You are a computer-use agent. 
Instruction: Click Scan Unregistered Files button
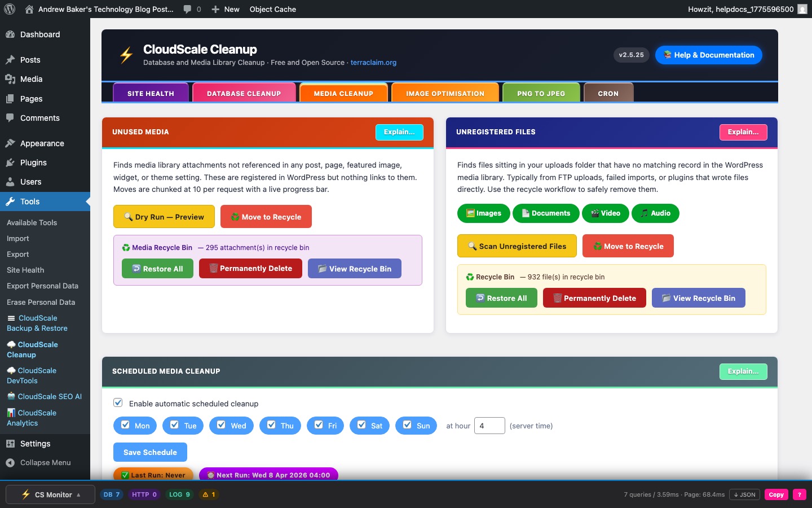(x=517, y=246)
